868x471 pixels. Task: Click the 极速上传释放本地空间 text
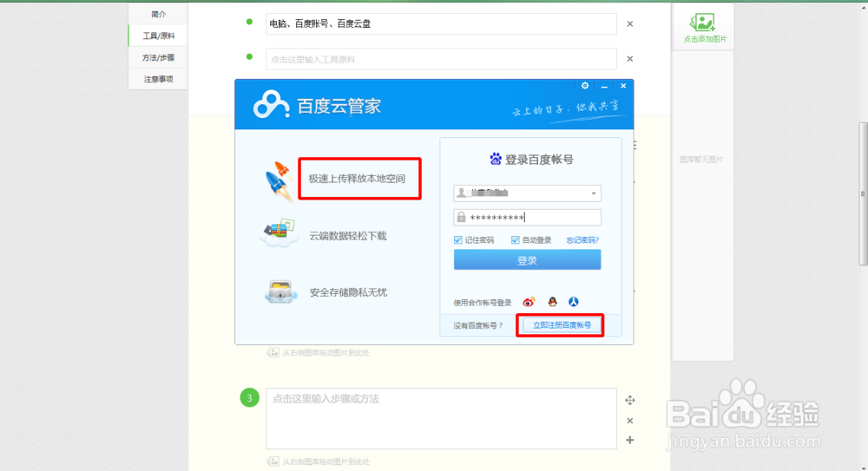[357, 179]
